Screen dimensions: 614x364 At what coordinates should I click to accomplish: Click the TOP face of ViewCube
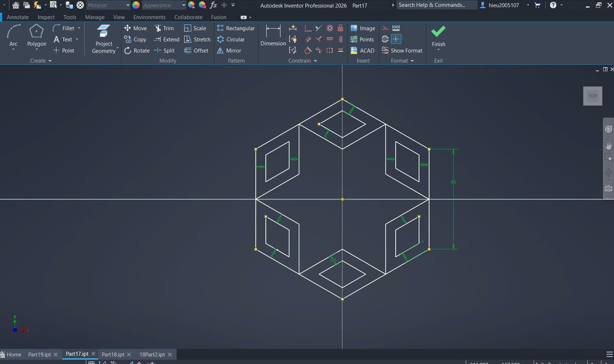[x=592, y=96]
